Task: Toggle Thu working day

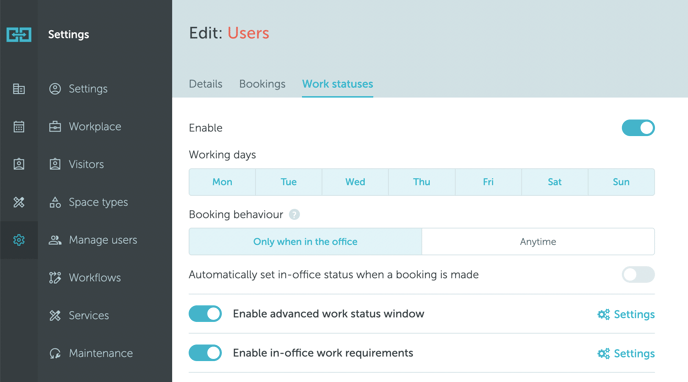Action: (422, 182)
